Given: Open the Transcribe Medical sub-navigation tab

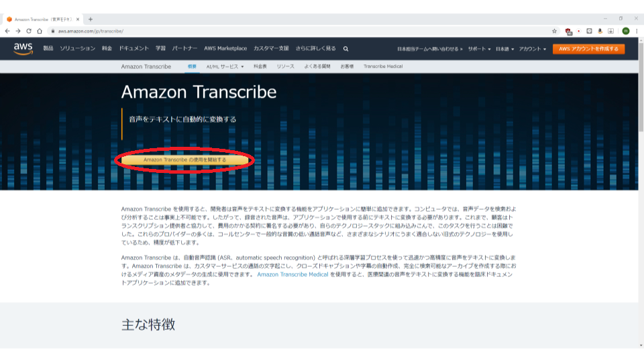Looking at the screenshot, I should click(x=383, y=66).
